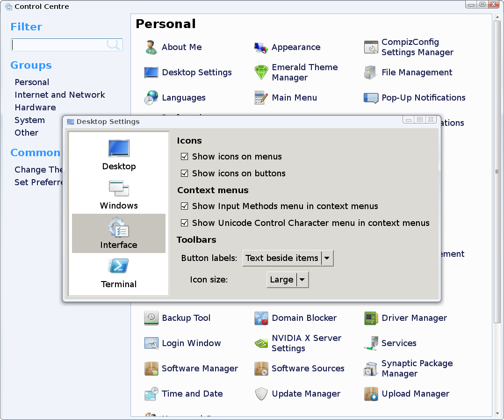Open the Button labels dropdown arrow

click(327, 258)
